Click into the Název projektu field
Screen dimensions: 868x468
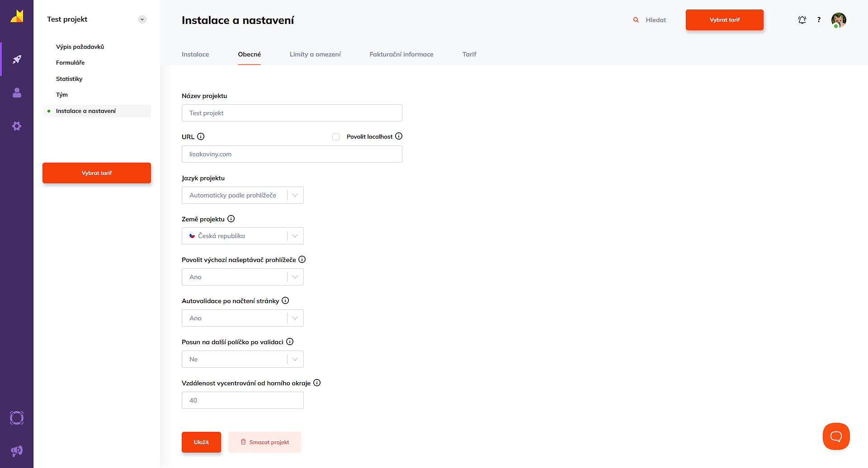pos(292,113)
